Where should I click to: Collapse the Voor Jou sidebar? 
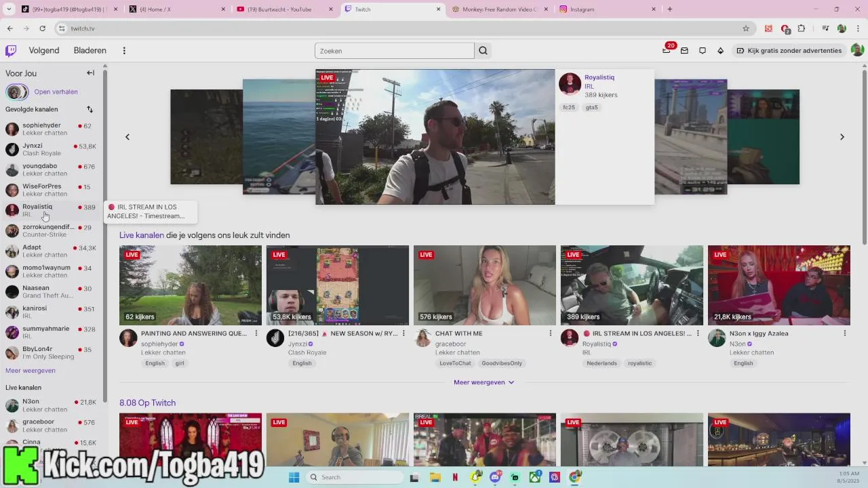(90, 73)
